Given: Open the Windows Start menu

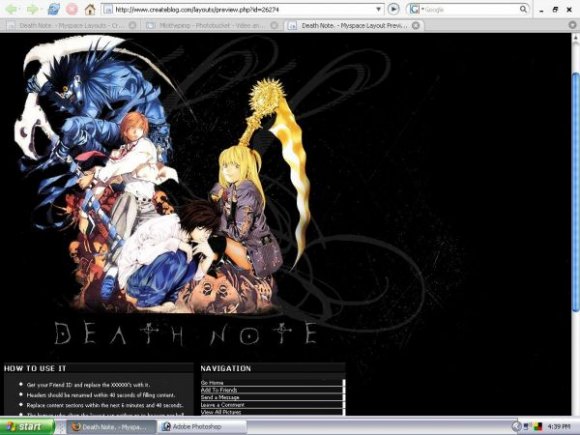Looking at the screenshot, I should (x=27, y=426).
